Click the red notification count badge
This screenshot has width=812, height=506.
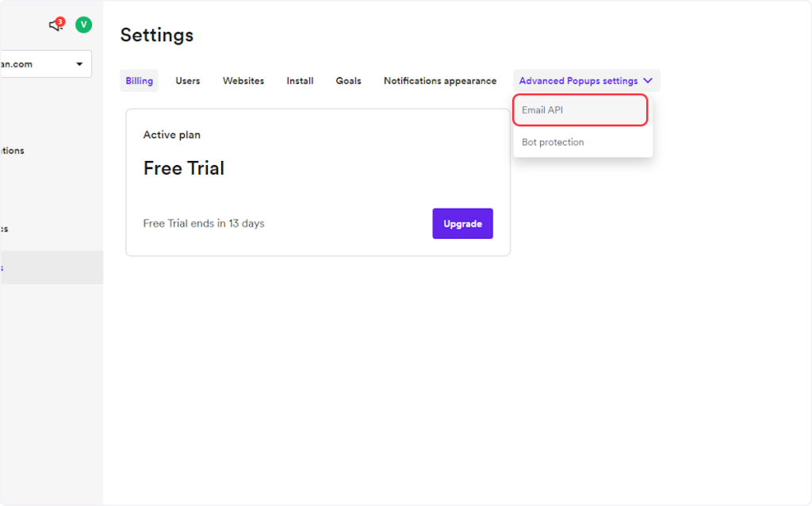[60, 21]
